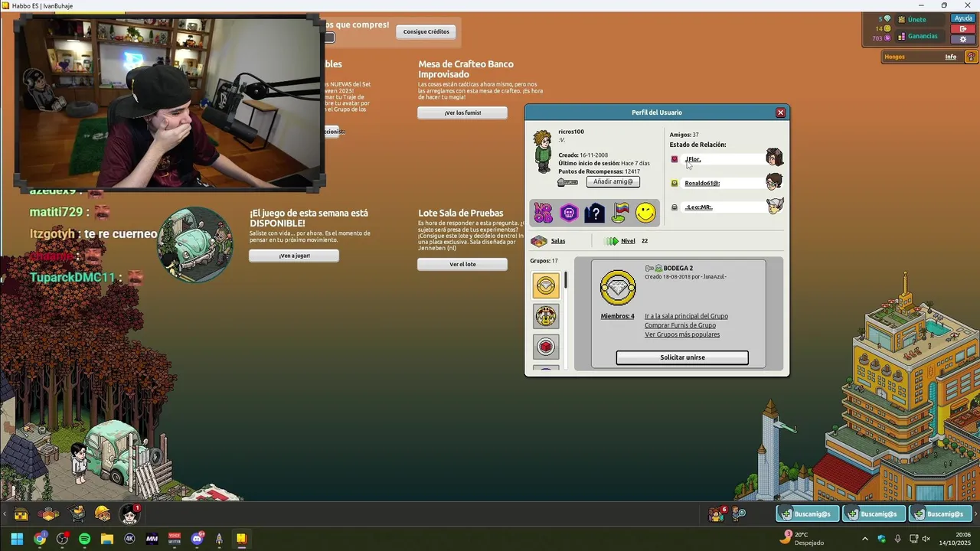
Task: Click Solicitar unirse button
Action: (x=682, y=357)
